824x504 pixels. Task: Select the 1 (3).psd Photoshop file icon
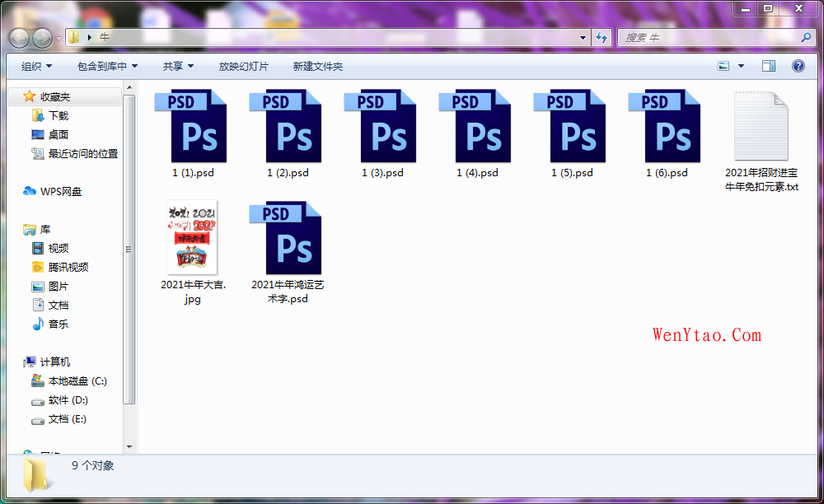click(x=381, y=126)
